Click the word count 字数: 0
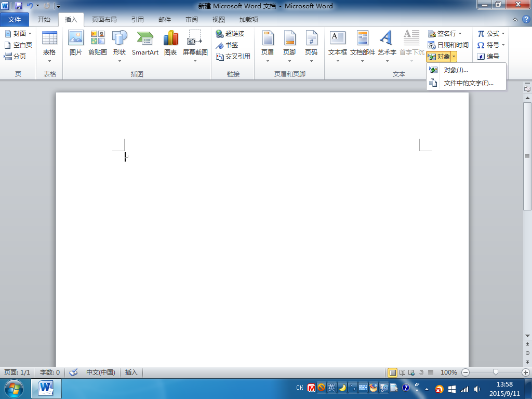 (x=50, y=373)
